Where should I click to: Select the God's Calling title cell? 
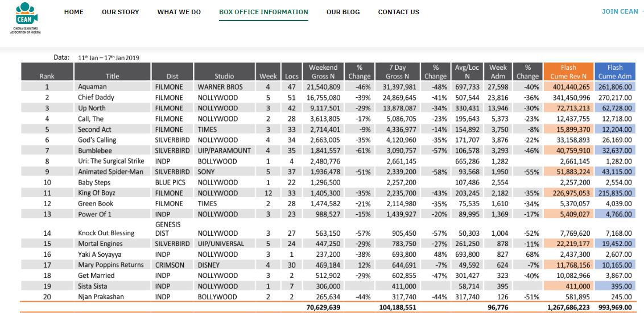tap(97, 140)
